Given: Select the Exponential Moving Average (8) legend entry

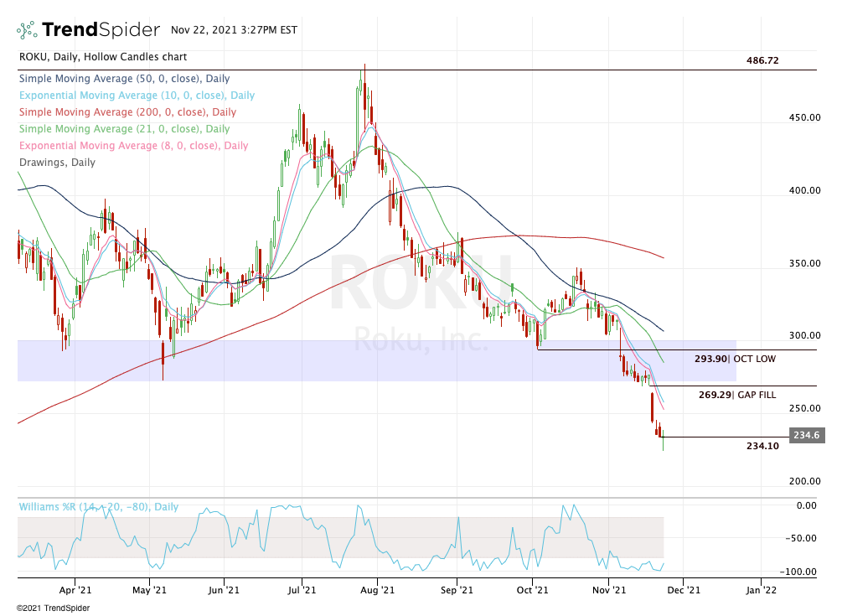Looking at the screenshot, I should click(134, 146).
